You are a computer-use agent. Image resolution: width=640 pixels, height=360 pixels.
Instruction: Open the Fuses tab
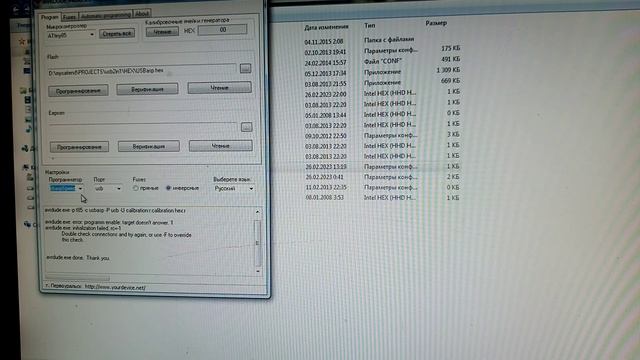tap(70, 17)
